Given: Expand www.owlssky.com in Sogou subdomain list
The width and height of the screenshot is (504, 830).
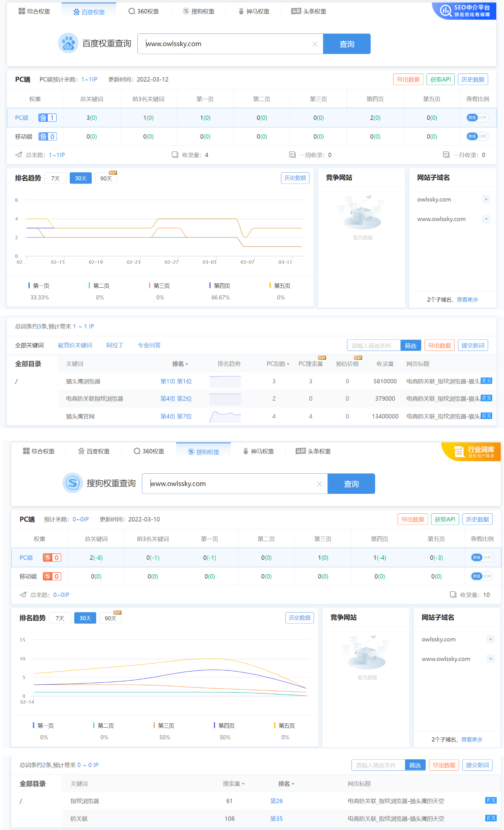Looking at the screenshot, I should click(491, 659).
